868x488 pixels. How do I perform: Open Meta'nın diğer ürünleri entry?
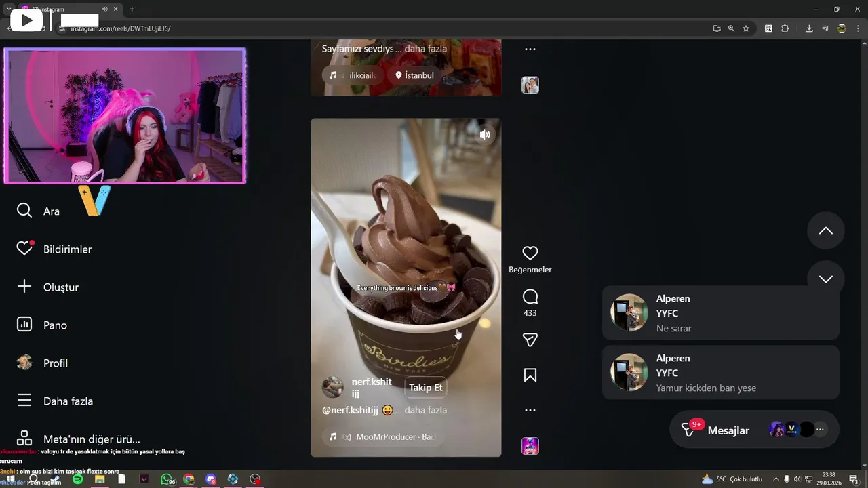click(x=78, y=439)
